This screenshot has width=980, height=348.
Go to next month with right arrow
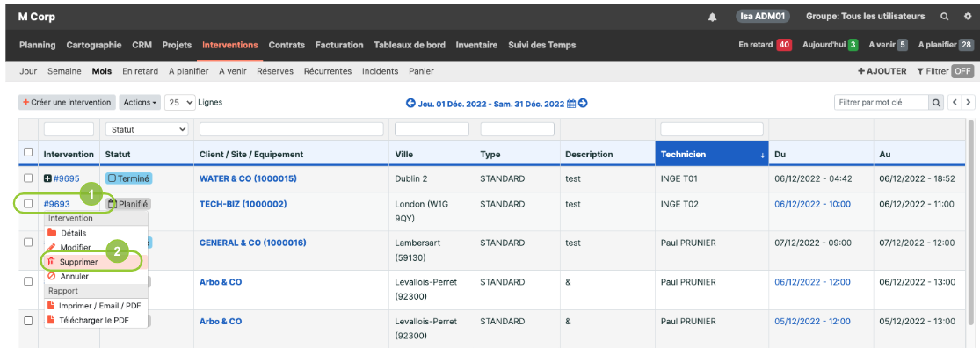tap(583, 104)
